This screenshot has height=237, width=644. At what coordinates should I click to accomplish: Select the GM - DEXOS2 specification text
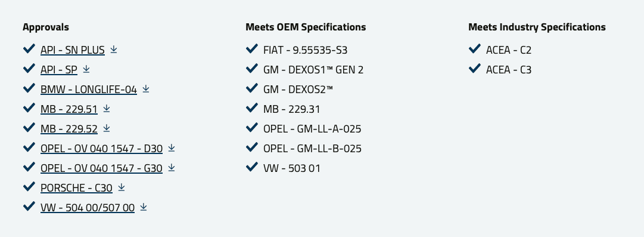click(298, 90)
